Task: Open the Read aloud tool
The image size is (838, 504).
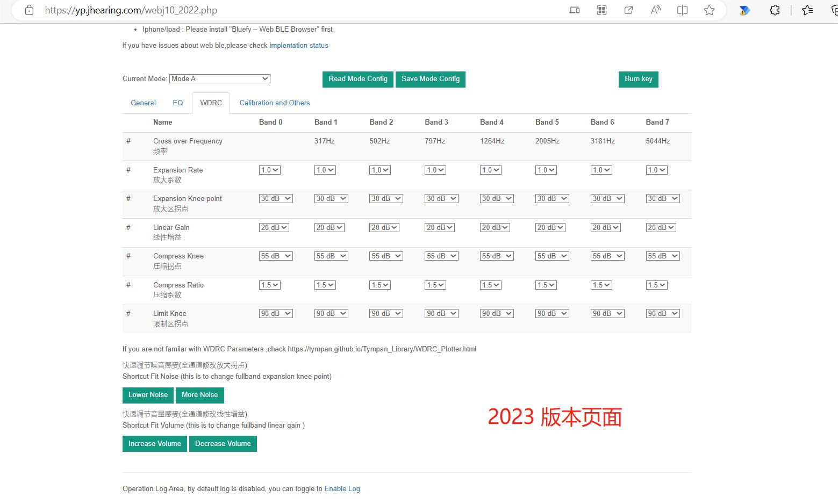Action: coord(655,10)
